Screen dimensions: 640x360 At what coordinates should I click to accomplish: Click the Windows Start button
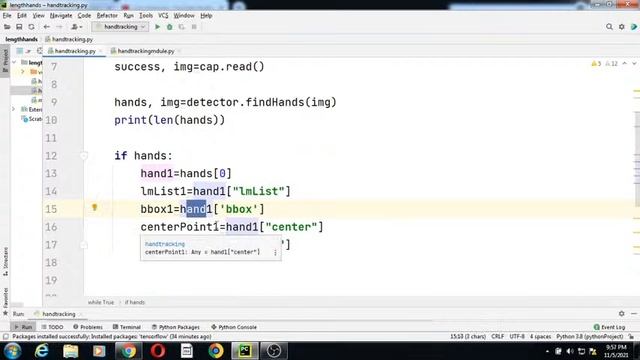pyautogui.click(x=12, y=351)
